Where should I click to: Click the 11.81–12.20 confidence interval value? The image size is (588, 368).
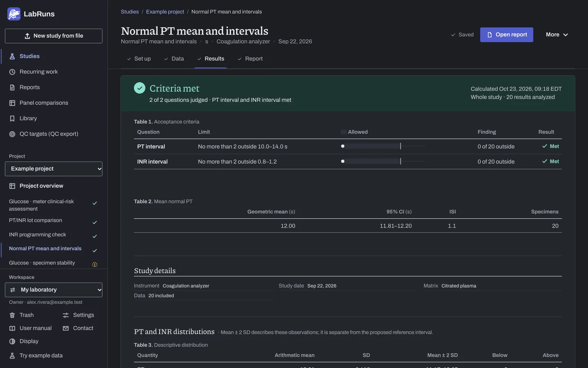click(x=396, y=226)
